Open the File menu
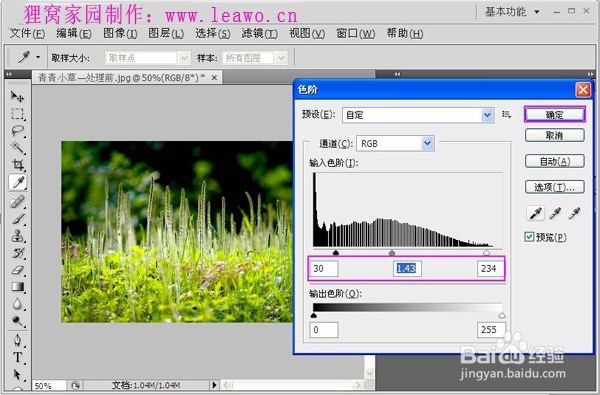 click(x=27, y=34)
